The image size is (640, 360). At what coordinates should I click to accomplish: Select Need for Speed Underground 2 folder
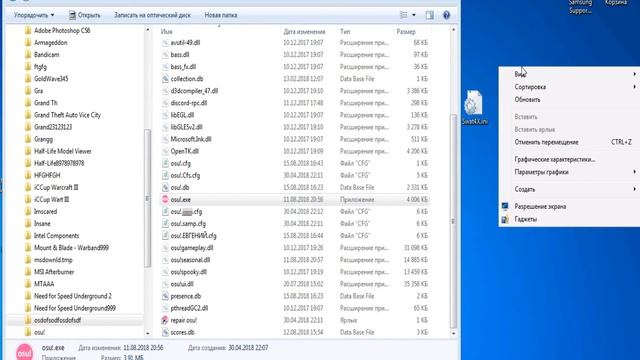coord(73,296)
